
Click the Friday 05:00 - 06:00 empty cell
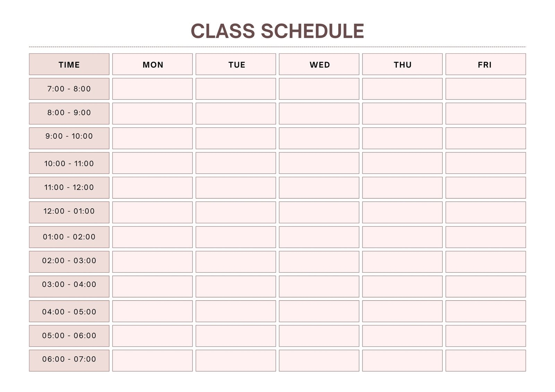(486, 336)
